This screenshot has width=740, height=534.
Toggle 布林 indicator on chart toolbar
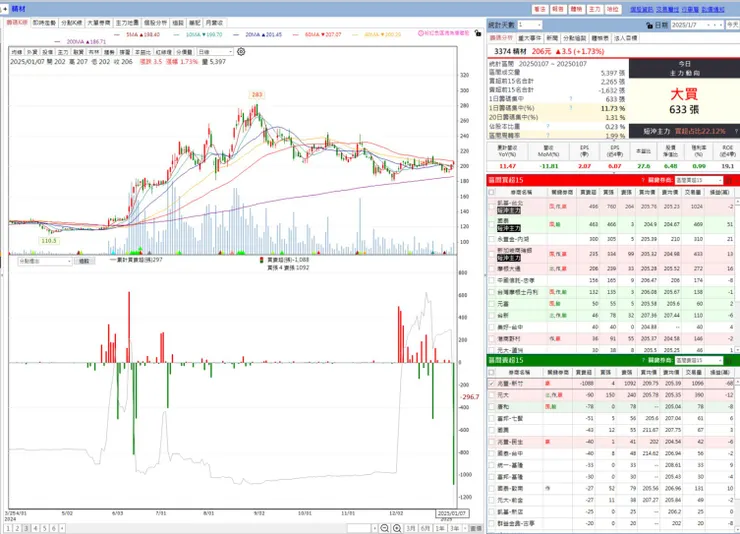[x=94, y=52]
